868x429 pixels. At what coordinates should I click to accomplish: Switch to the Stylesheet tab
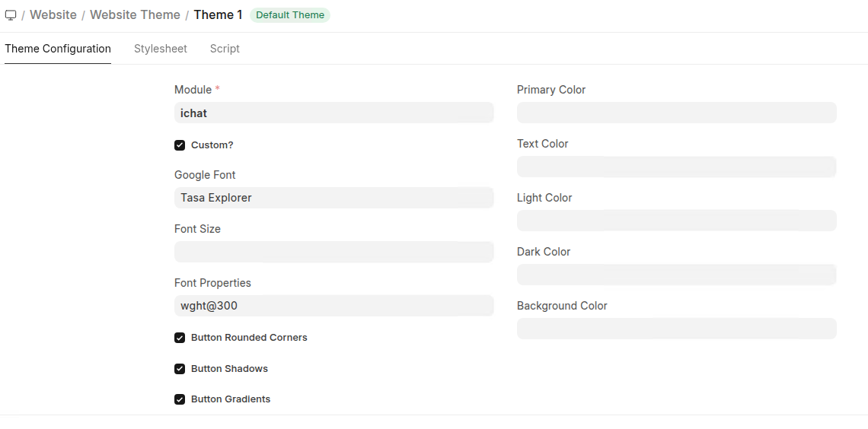161,49
